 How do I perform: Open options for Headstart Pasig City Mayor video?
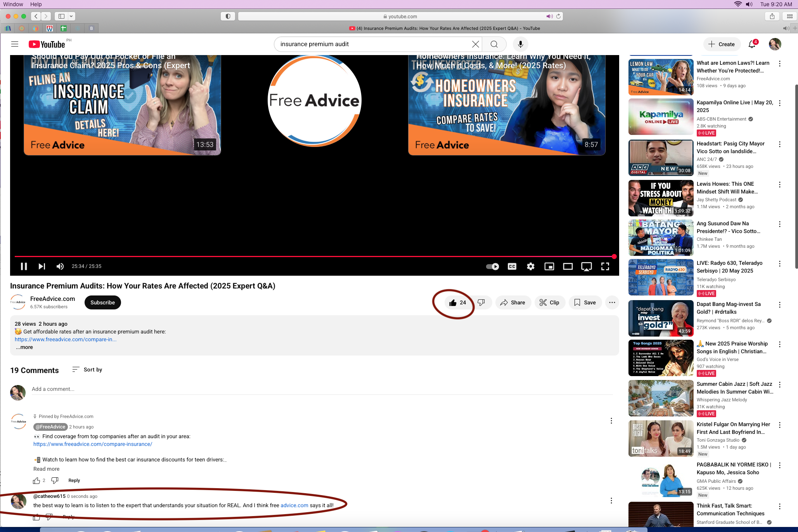tap(780, 144)
